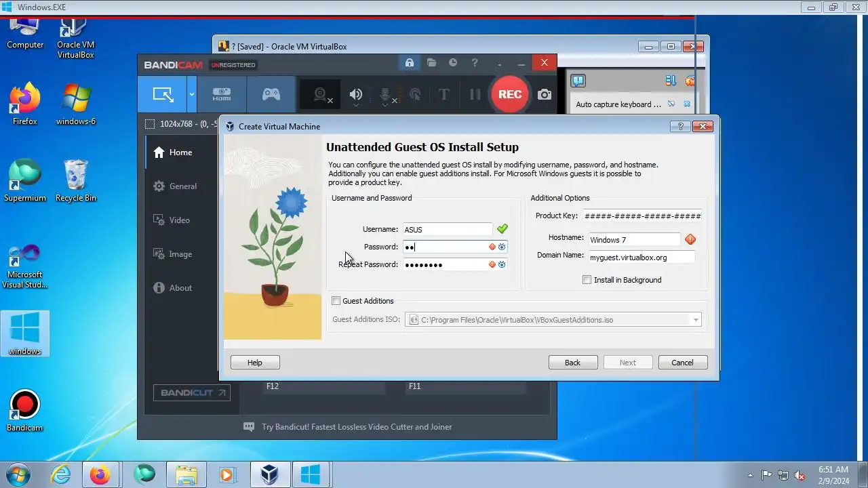Click the Back button in wizard
The height and width of the screenshot is (488, 868).
(573, 363)
